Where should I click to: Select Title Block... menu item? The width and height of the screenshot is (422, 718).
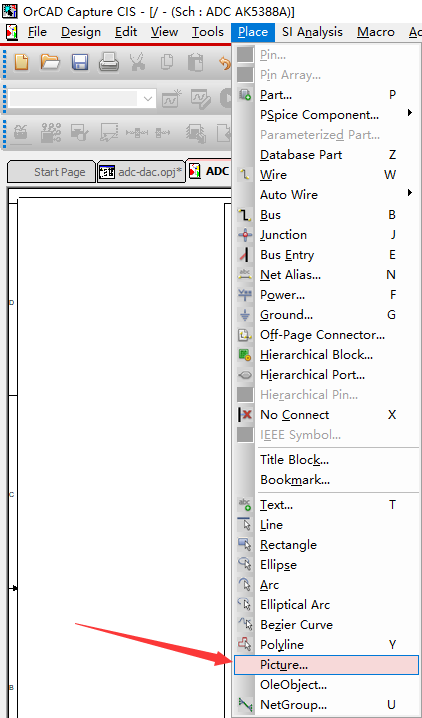[x=326, y=460]
